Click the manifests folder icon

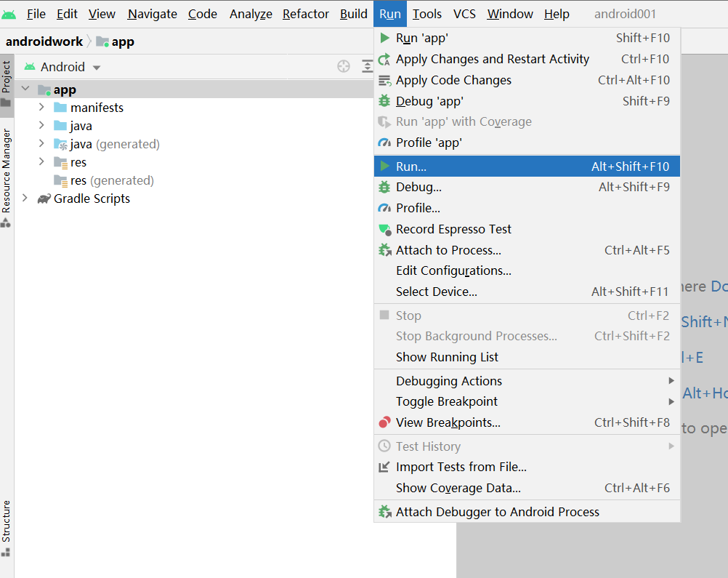click(60, 108)
